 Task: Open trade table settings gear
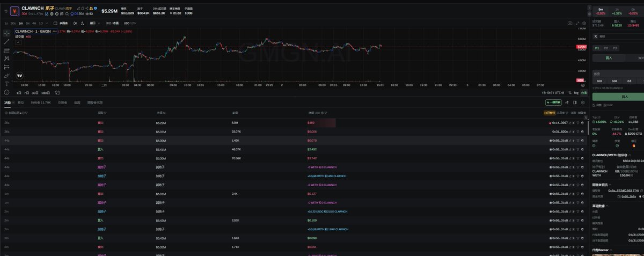[582, 102]
